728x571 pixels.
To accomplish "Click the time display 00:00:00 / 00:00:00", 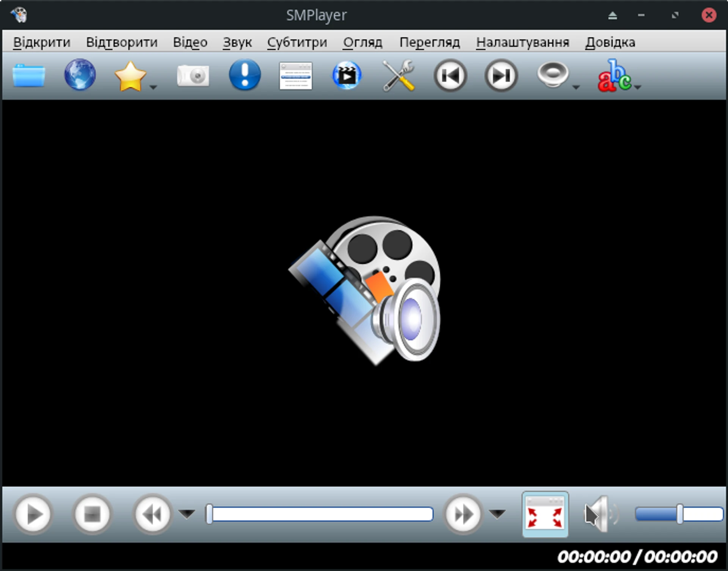I will tap(637, 557).
